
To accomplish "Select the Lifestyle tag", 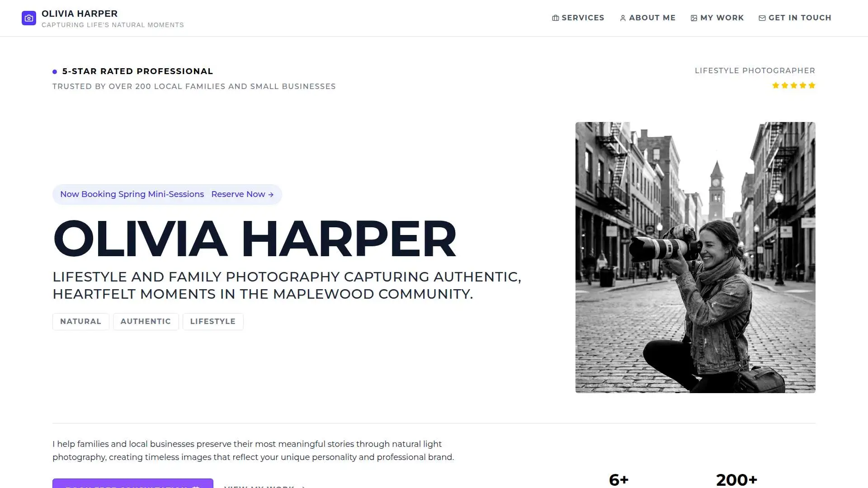I will (212, 321).
